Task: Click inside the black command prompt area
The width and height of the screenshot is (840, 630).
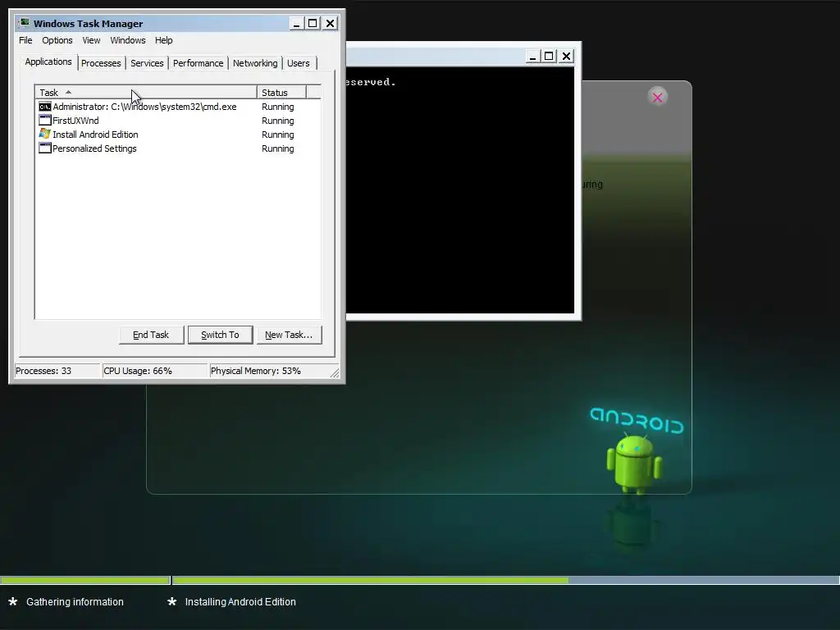Action: [x=460, y=190]
